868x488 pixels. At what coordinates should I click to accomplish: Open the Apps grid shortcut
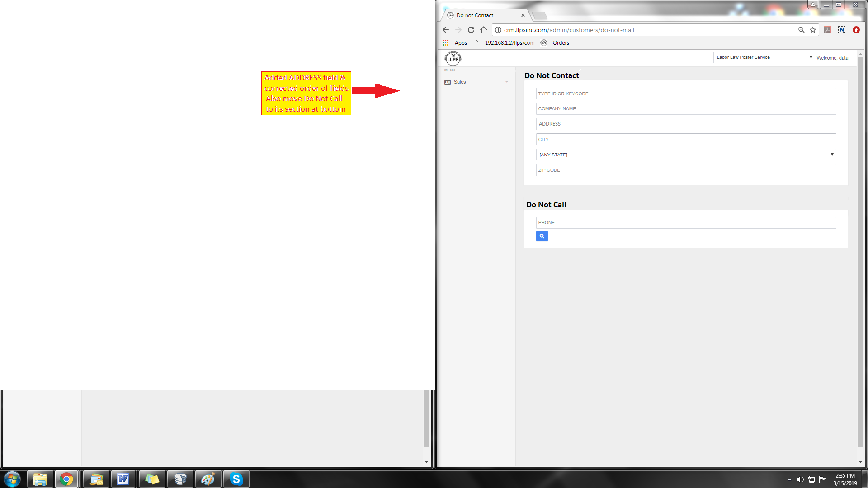click(455, 43)
